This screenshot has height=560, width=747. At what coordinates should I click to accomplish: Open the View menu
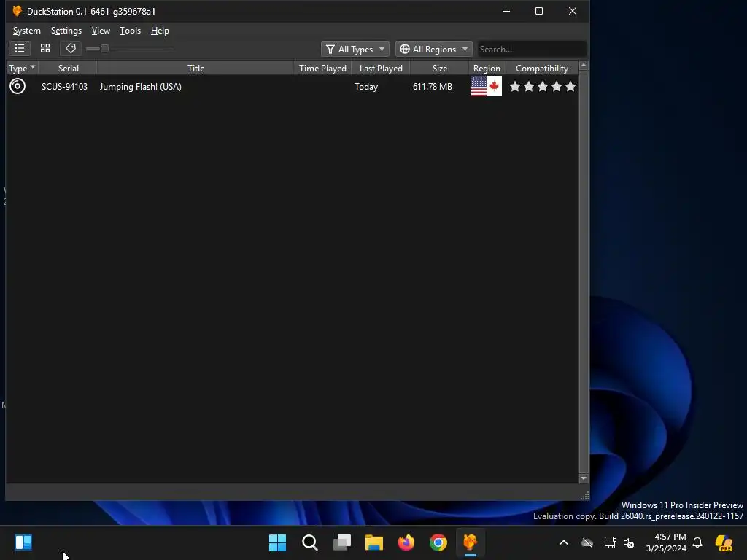[101, 31]
